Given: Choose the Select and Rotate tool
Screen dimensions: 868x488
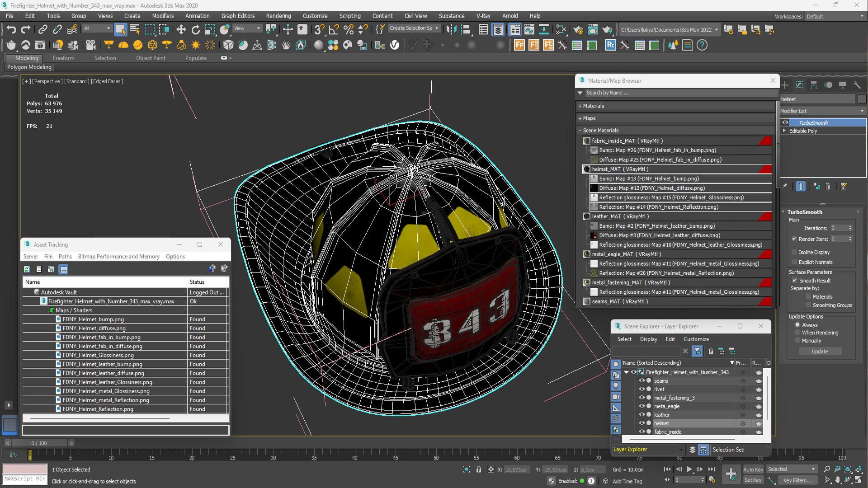Looking at the screenshot, I should [x=195, y=30].
